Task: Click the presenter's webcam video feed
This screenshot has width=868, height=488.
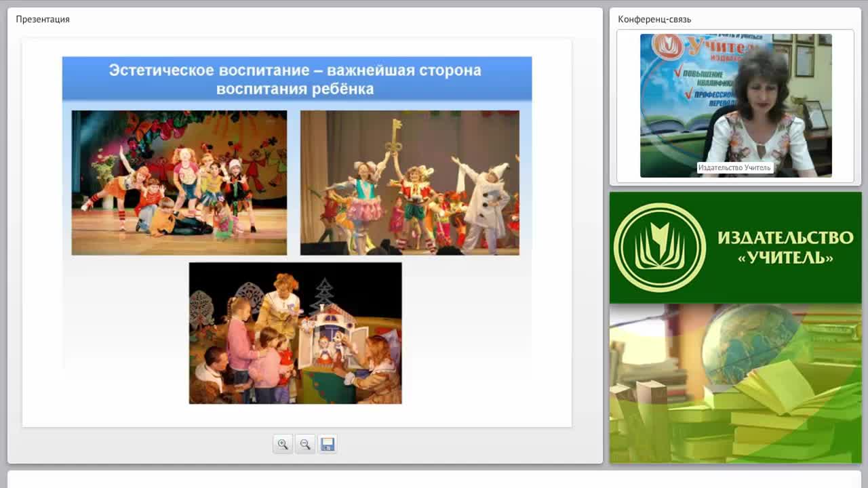Action: pos(736,106)
